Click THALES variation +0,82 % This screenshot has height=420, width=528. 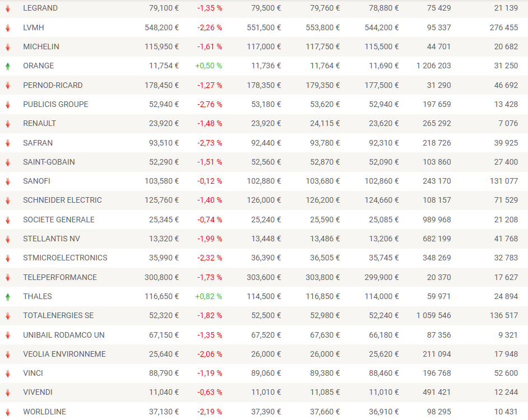coord(209,296)
